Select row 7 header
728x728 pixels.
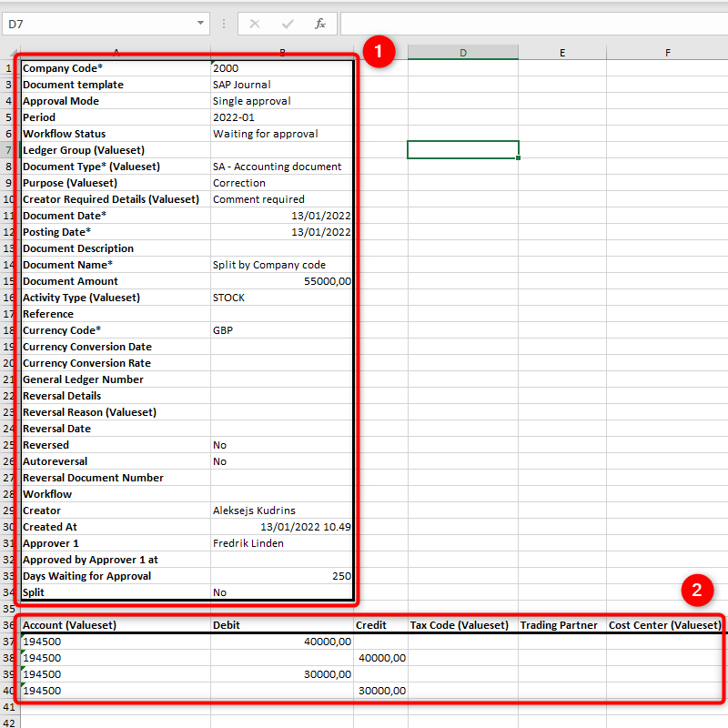pyautogui.click(x=8, y=150)
